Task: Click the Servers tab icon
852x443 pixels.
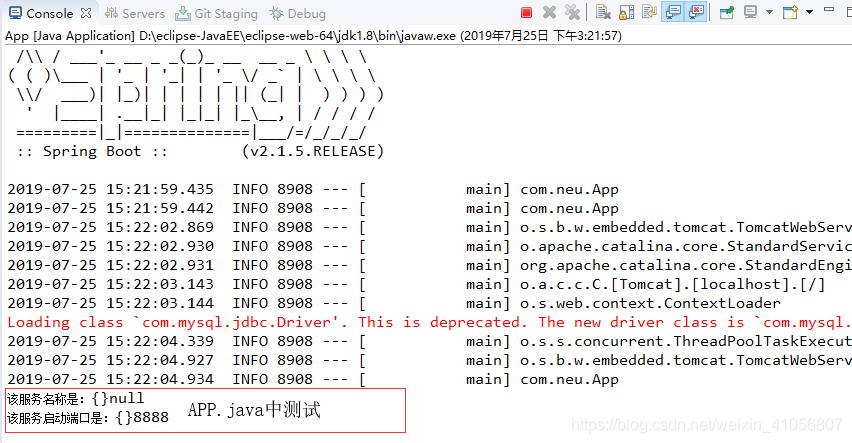Action: pos(111,13)
